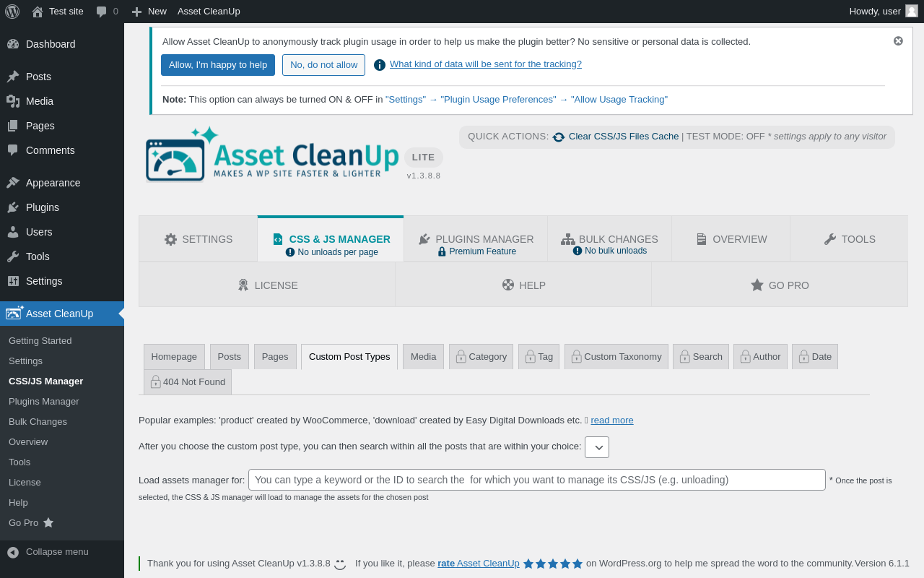Open the comments bubble in admin bar
This screenshot has width=924, height=578.
click(107, 11)
